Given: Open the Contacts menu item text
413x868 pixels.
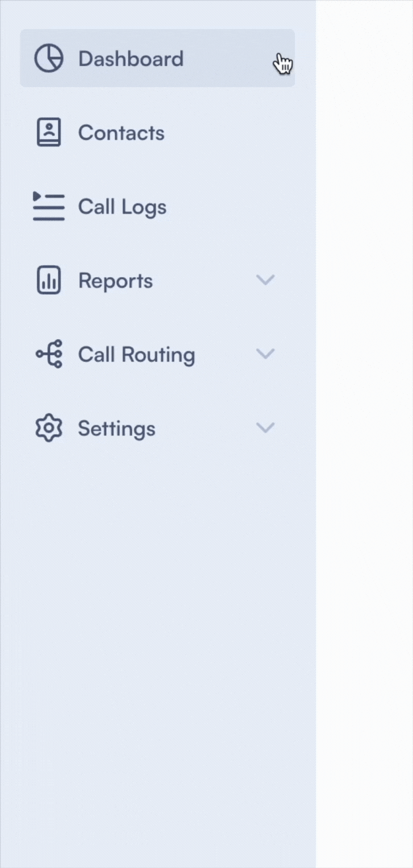Looking at the screenshot, I should (x=121, y=133).
